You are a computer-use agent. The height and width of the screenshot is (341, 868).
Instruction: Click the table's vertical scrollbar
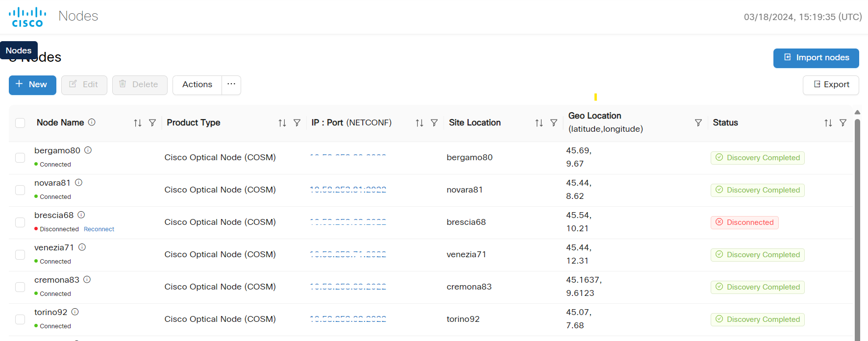click(x=857, y=220)
